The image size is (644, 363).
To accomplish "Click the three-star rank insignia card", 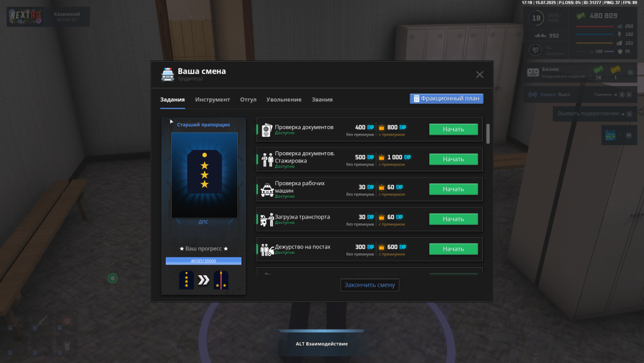I will click(x=205, y=175).
